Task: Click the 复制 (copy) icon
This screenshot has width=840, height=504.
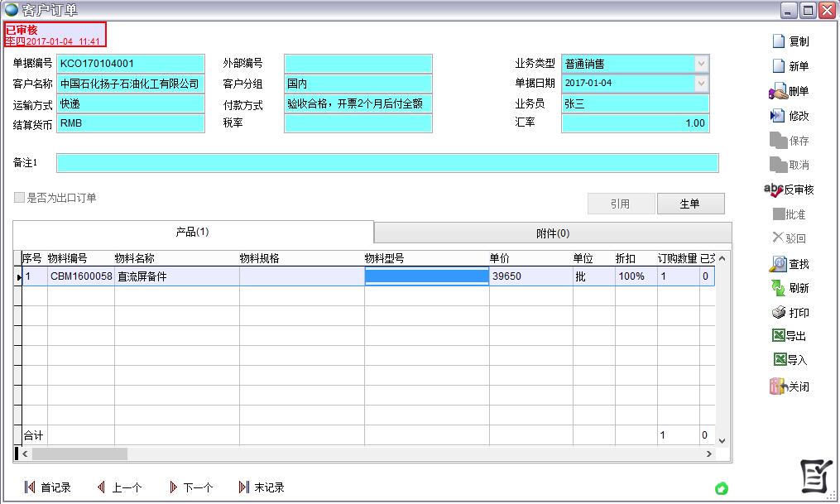Action: click(778, 41)
